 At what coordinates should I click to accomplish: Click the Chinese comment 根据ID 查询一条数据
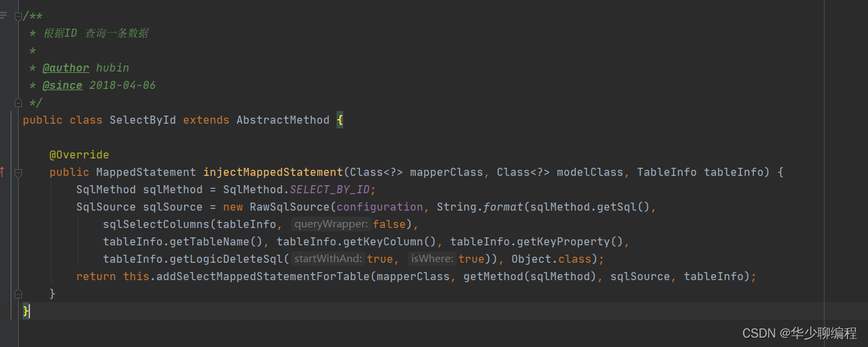(x=96, y=33)
